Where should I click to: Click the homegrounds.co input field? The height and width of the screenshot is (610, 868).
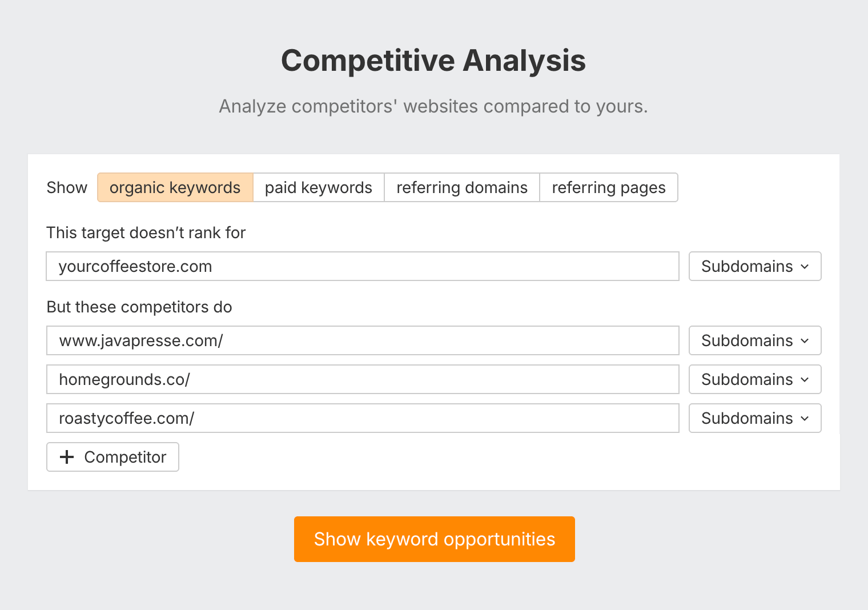(x=362, y=379)
